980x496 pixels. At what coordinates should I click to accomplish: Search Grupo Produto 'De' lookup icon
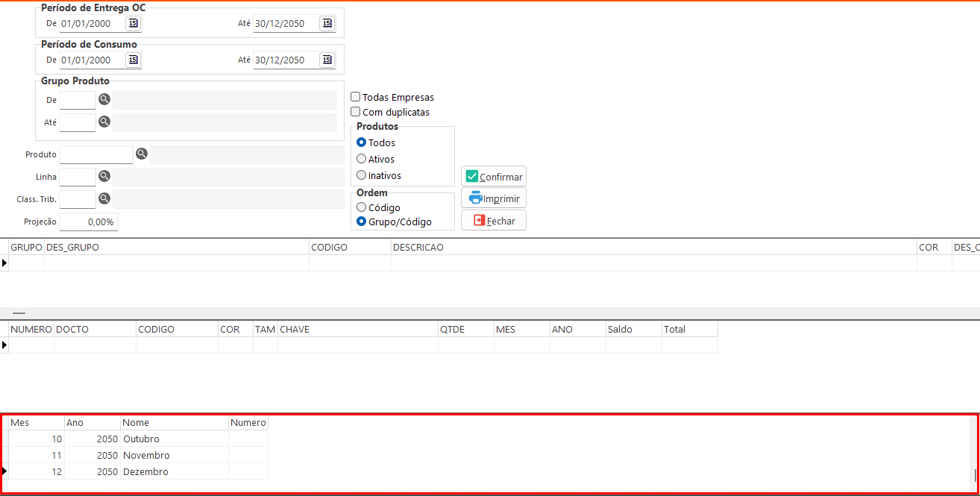click(104, 99)
